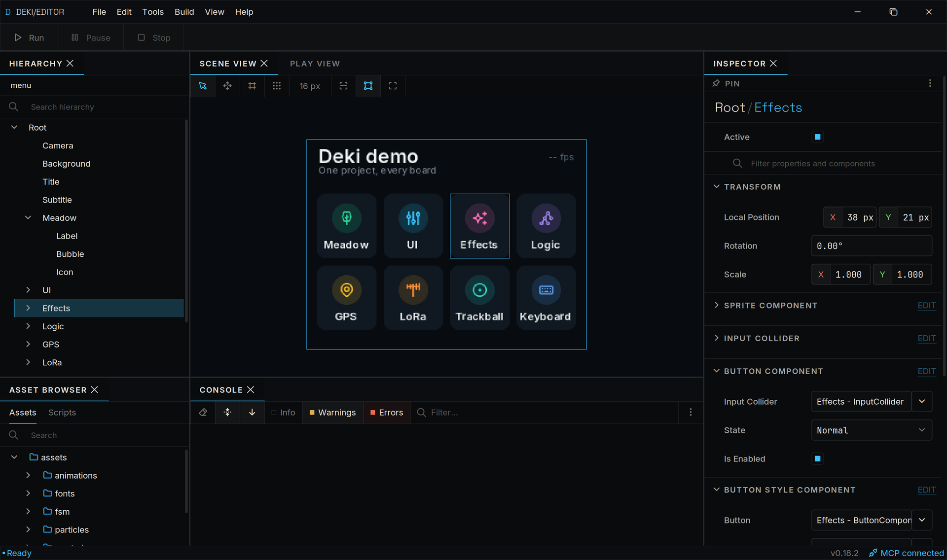Expand the UI node in hierarchy
The width and height of the screenshot is (947, 560).
[x=28, y=290]
